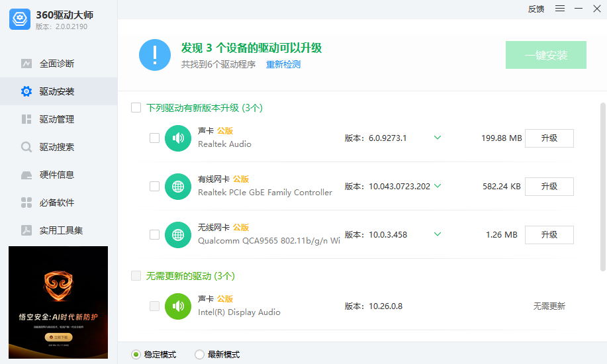Click the 无需更新 status text

[549, 306]
